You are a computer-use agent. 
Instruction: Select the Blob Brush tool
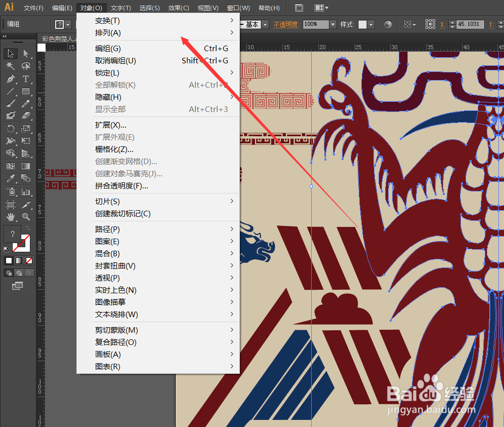(11, 115)
